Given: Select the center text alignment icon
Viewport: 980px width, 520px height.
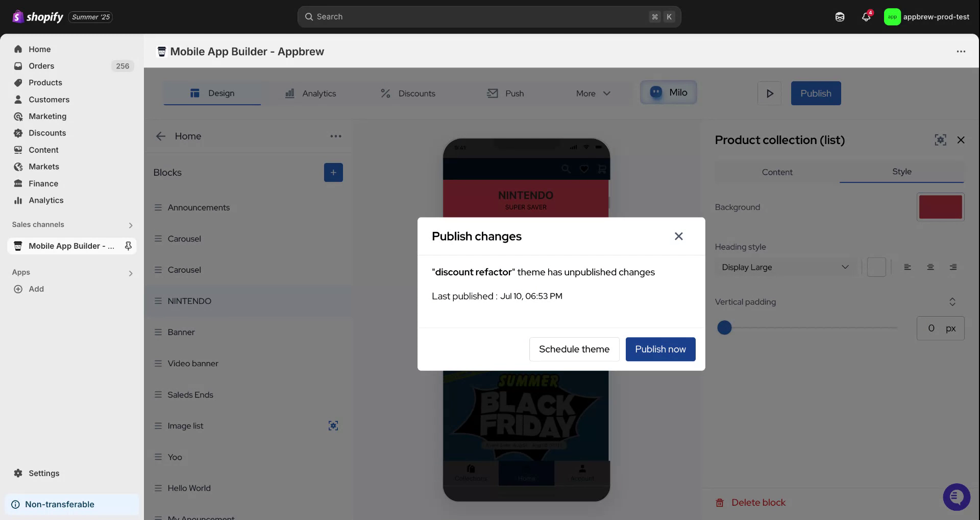Looking at the screenshot, I should tap(930, 267).
